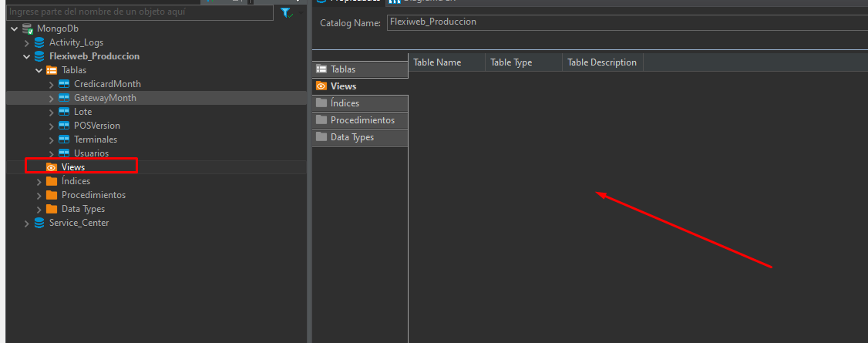Collapse the Tablas folder in navigator

point(39,70)
